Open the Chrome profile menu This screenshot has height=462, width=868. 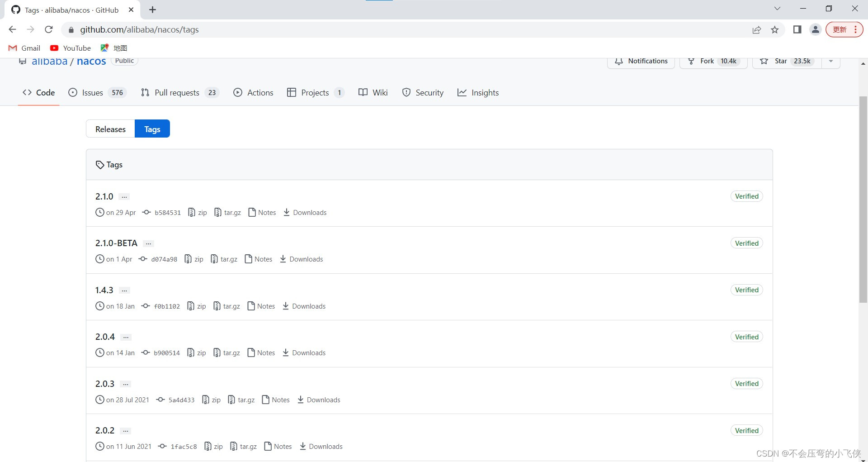click(x=816, y=29)
